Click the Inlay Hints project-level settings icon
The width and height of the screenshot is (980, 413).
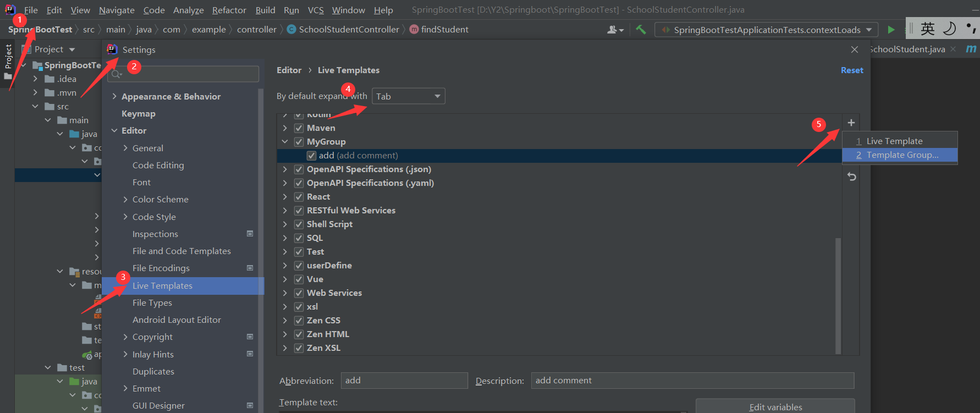point(250,354)
